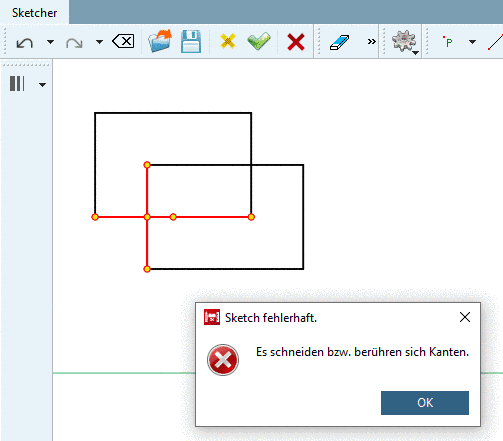Click the Sketch fehlerhaft title icon
The width and height of the screenshot is (503, 441).
click(212, 317)
